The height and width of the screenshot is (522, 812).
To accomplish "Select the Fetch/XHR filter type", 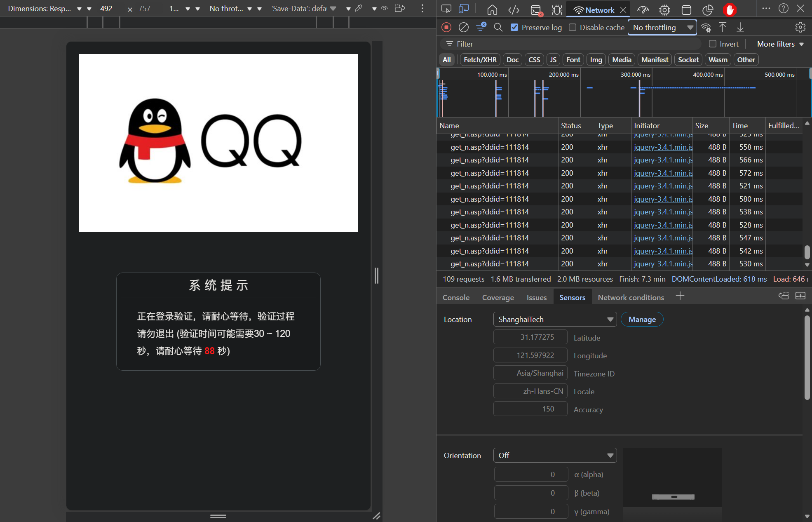I will 480,60.
